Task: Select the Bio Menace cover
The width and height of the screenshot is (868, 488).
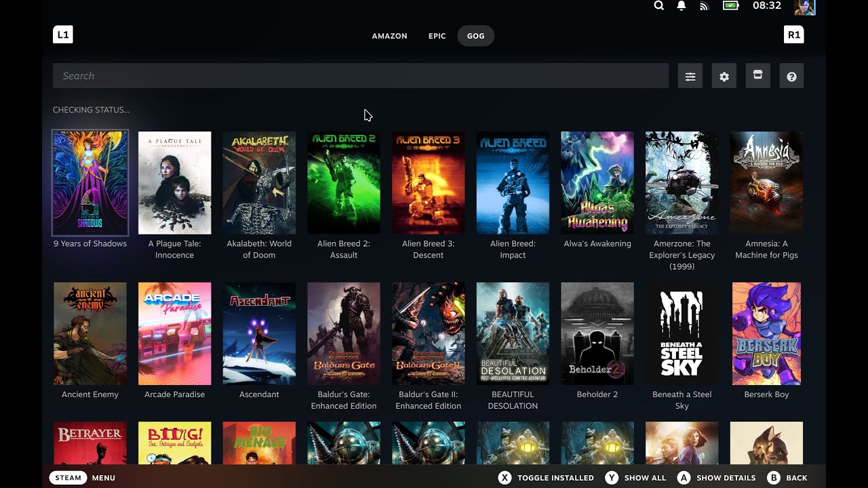Action: 259,443
